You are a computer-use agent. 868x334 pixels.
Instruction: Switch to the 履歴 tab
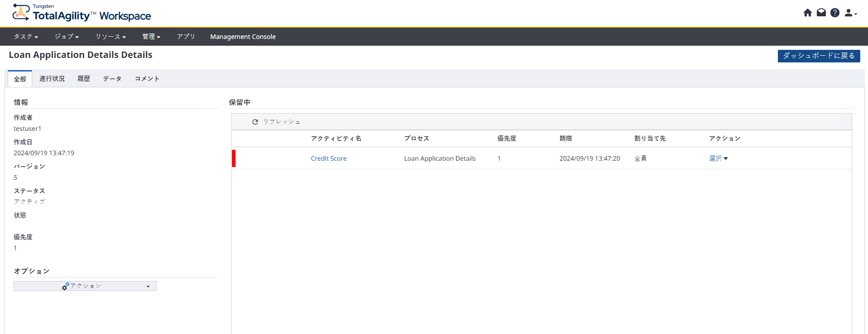coord(83,79)
